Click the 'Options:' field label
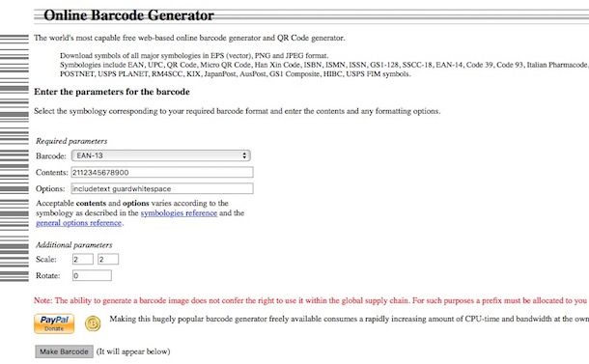Viewport: 589px width, 364px height. click(50, 188)
